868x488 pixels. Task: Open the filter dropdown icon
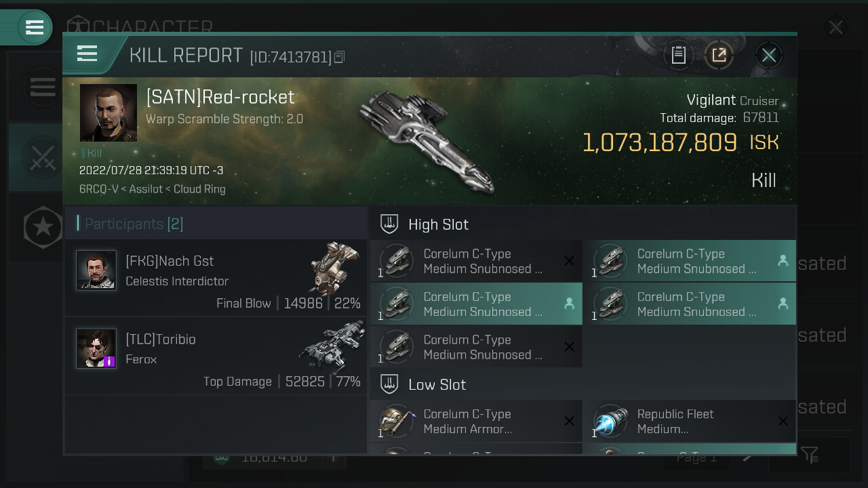[809, 455]
